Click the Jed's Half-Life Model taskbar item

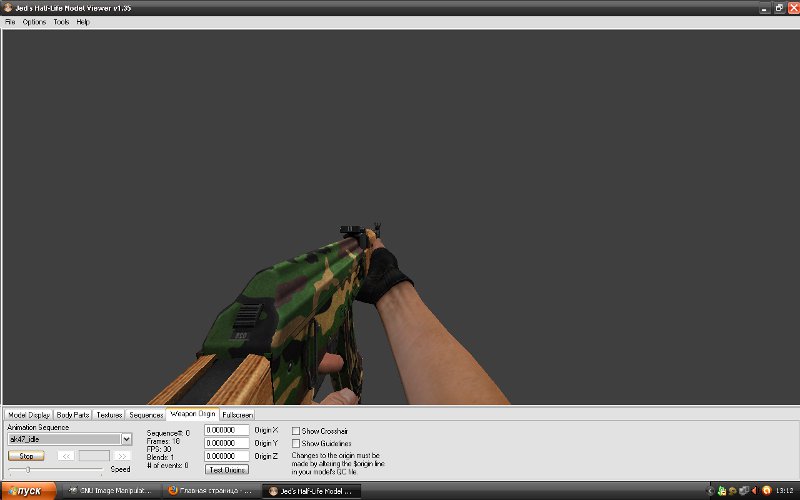pyautogui.click(x=311, y=491)
